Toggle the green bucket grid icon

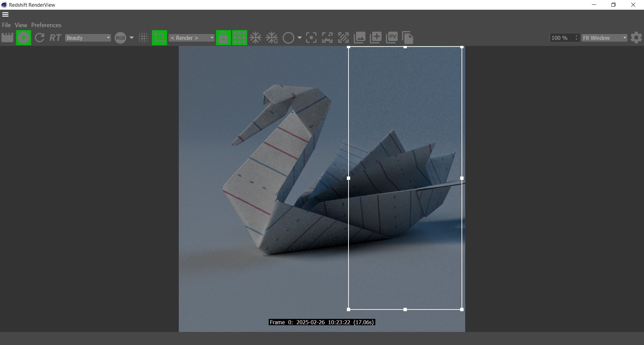(239, 38)
